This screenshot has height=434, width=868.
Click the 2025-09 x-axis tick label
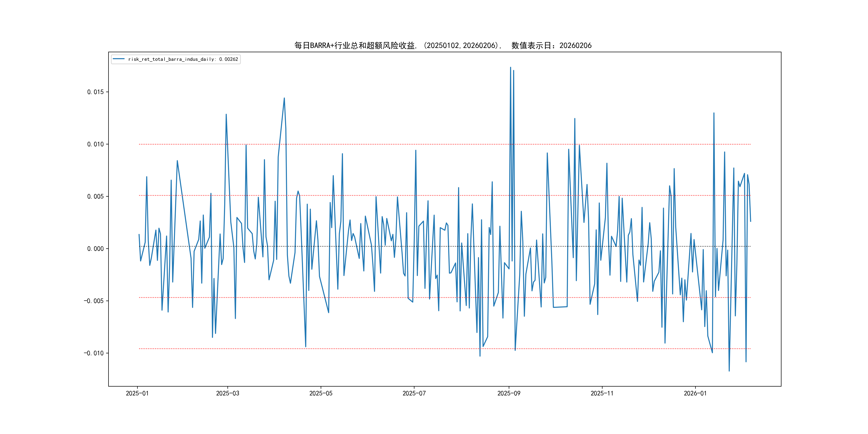click(x=509, y=393)
